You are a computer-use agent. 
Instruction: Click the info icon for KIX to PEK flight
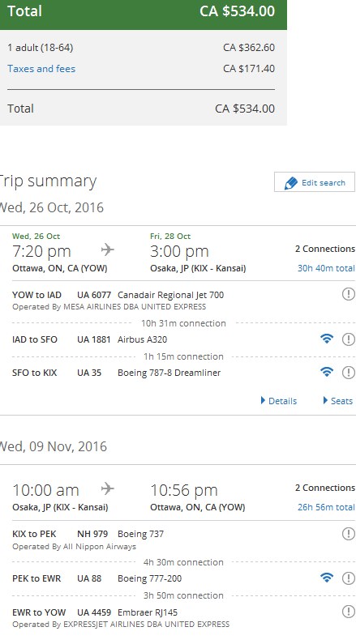tap(348, 534)
